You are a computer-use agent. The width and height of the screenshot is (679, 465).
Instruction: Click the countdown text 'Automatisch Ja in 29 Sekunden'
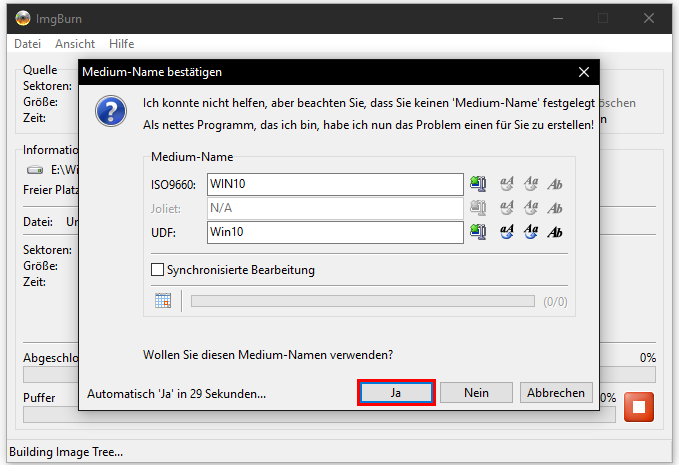176,394
